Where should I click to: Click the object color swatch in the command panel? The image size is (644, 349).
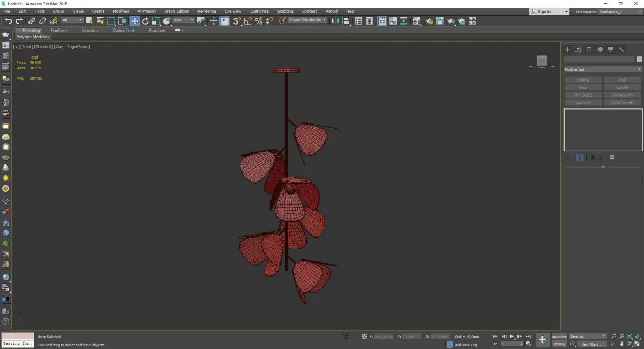pos(639,60)
